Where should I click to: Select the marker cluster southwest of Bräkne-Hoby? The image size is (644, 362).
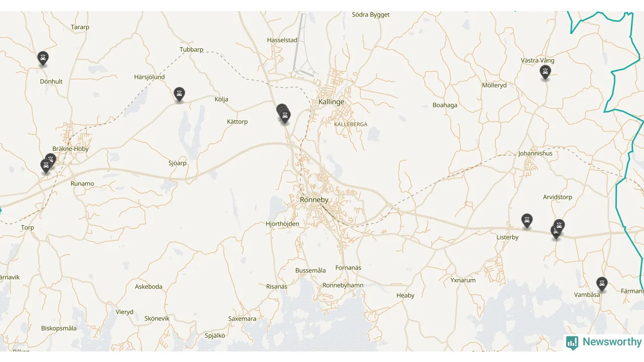coord(48,164)
